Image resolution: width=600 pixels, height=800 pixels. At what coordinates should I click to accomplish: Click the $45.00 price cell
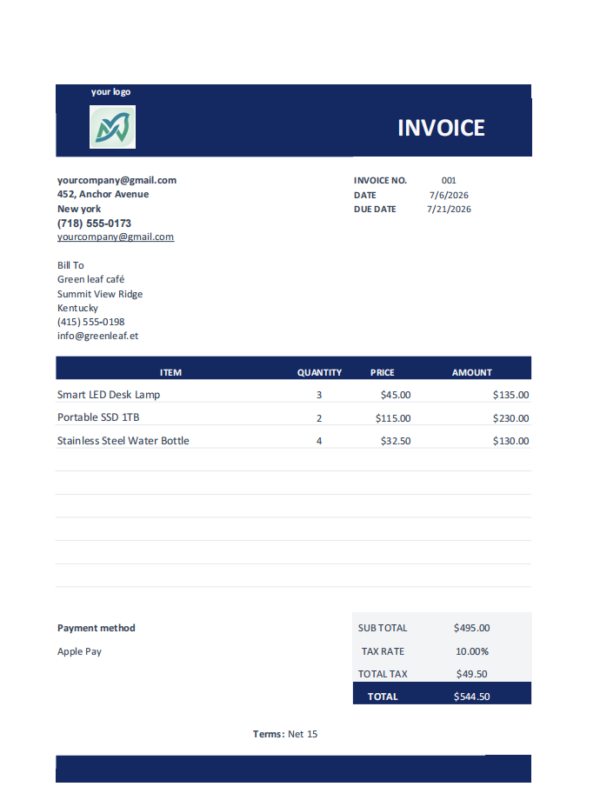tap(395, 395)
